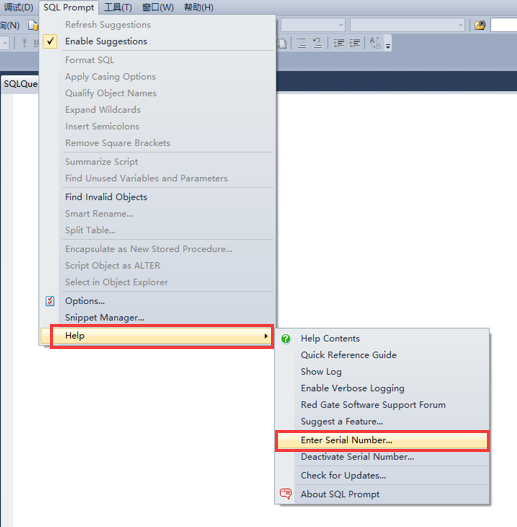Click the Options checklist icon
The height and width of the screenshot is (527, 517).
click(50, 301)
